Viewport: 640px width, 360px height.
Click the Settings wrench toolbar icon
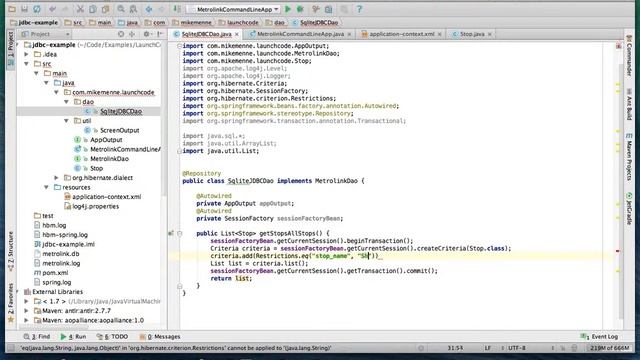click(316, 9)
